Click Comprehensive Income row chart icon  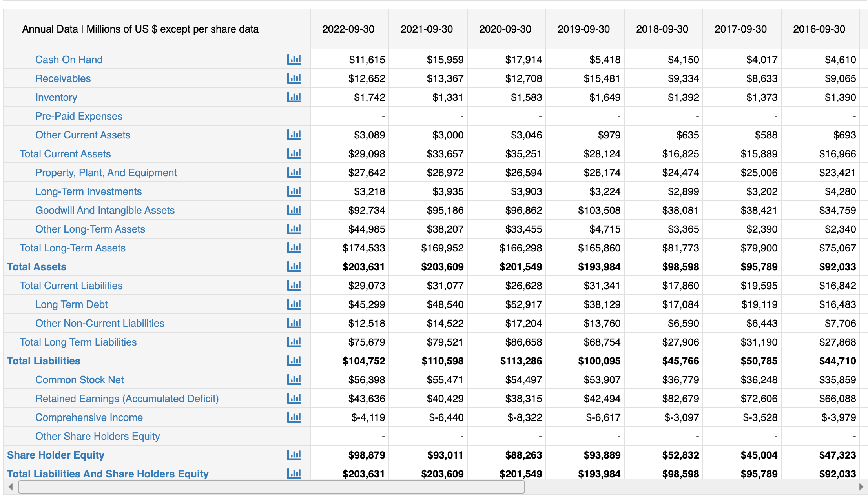coord(294,417)
